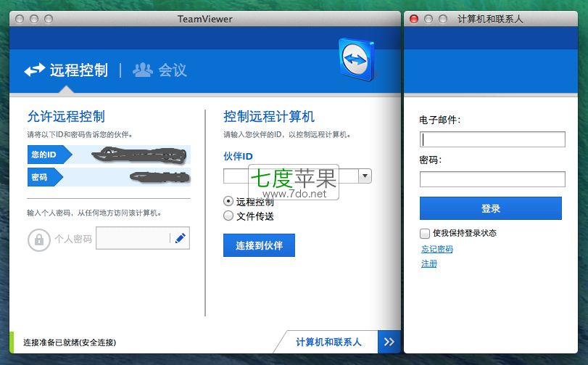
Task: Expand the 伙伴ID dropdown arrow
Action: tap(365, 176)
